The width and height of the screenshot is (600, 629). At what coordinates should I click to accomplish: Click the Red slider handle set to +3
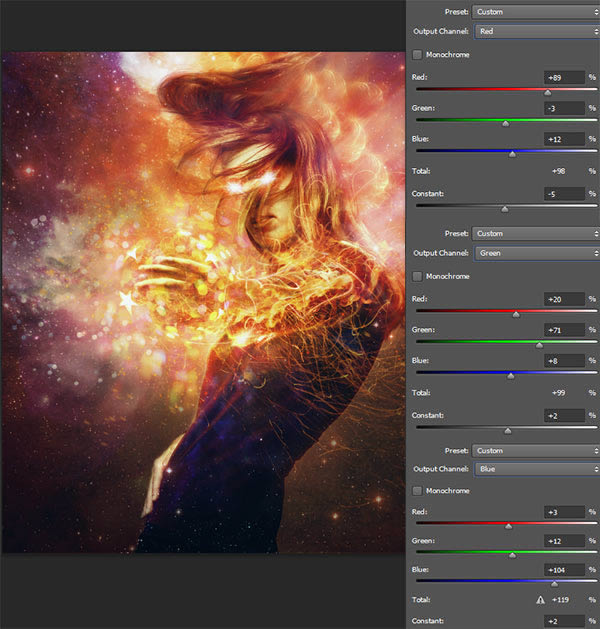click(509, 526)
